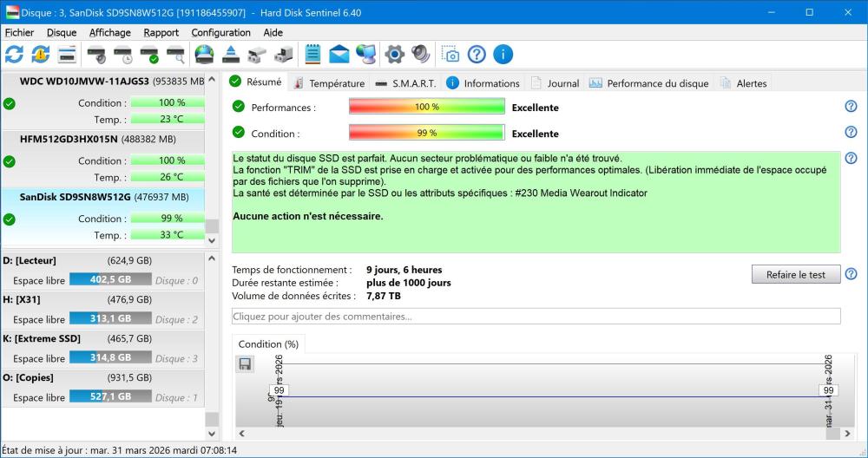868x458 pixels.
Task: Open the Disque menu
Action: coord(62,33)
